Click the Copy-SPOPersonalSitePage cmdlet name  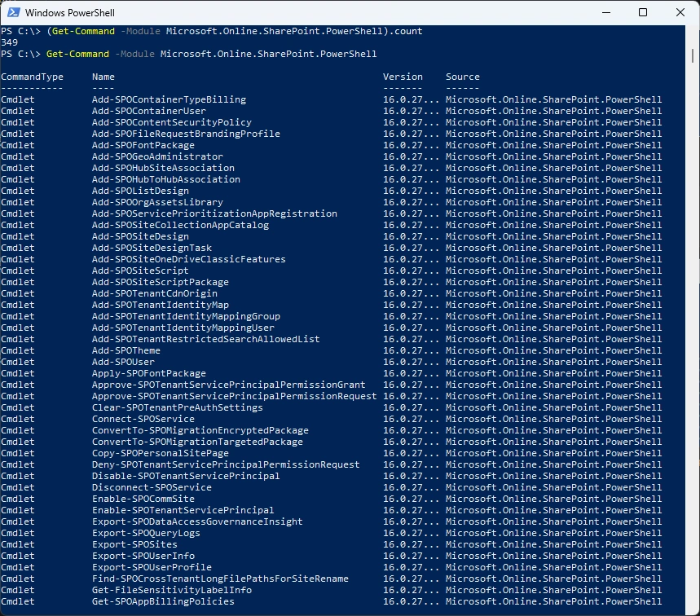[x=160, y=453]
